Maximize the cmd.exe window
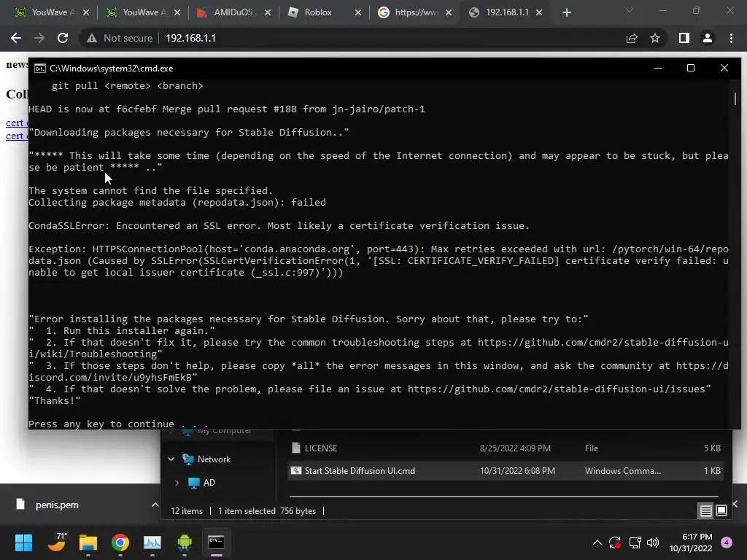This screenshot has width=747, height=560. (x=691, y=68)
